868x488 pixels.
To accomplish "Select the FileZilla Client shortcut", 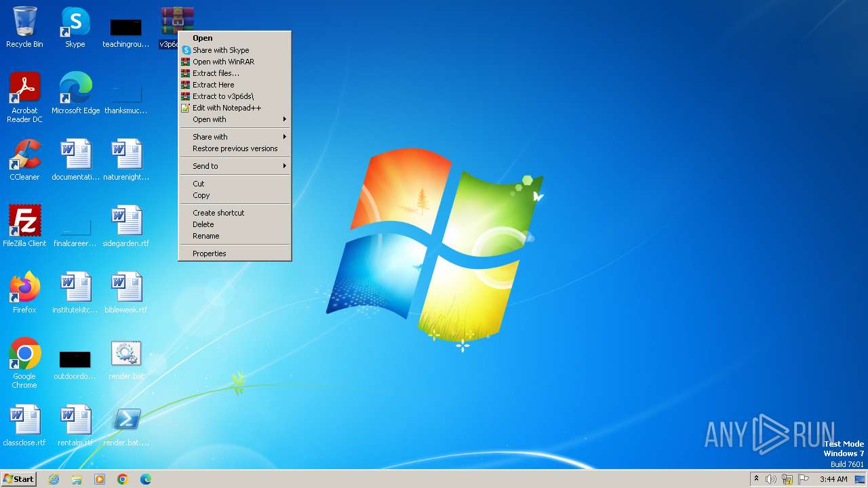I will point(24,226).
